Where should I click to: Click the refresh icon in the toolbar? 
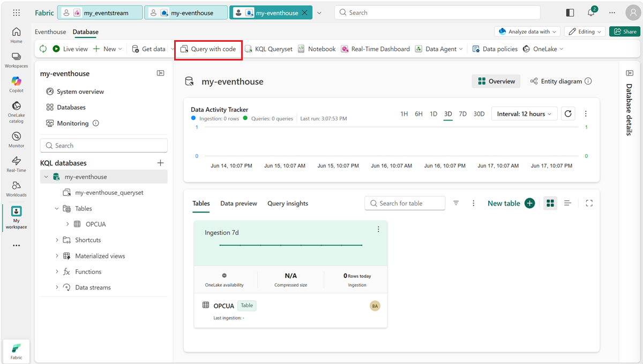click(43, 49)
